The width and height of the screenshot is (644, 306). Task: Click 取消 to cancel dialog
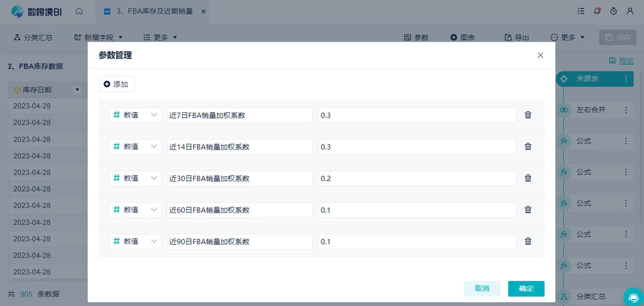[482, 289]
